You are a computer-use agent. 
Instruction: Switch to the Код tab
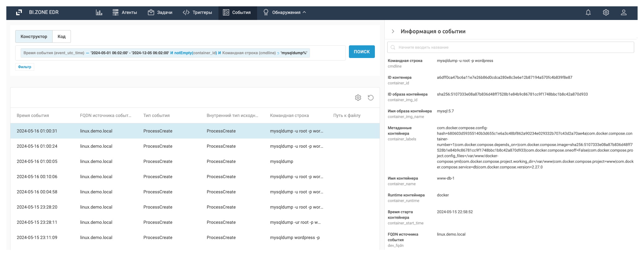[61, 36]
